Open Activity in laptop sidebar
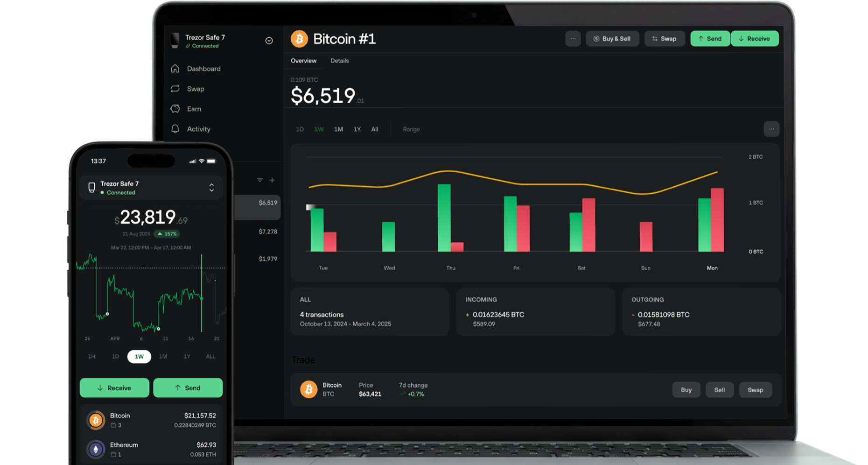 (190, 129)
